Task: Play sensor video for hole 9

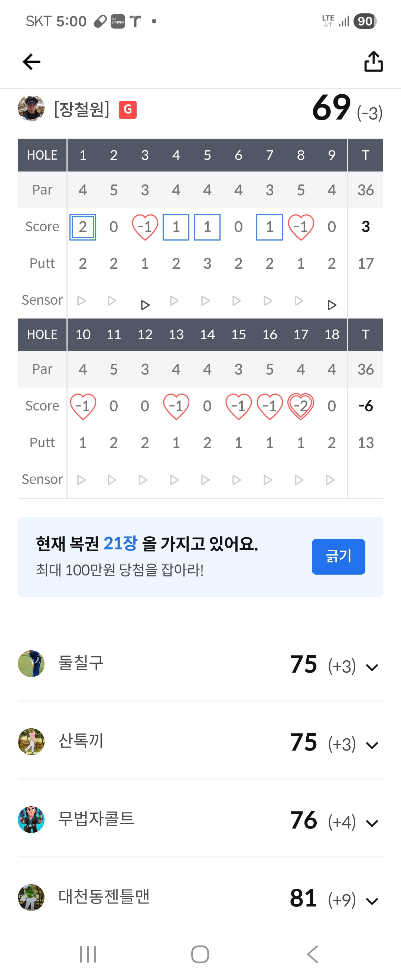Action: [x=332, y=305]
